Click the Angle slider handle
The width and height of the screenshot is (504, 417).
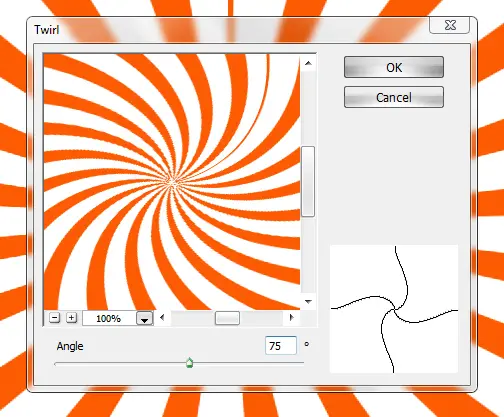(189, 363)
